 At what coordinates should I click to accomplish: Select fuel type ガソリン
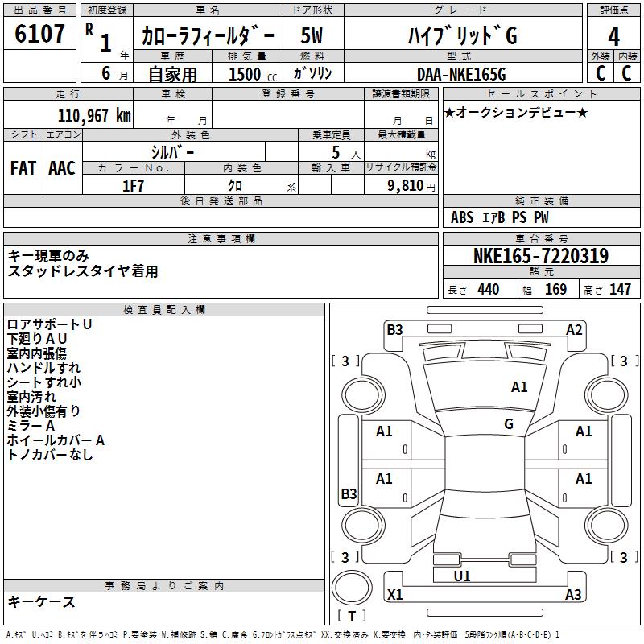[312, 73]
